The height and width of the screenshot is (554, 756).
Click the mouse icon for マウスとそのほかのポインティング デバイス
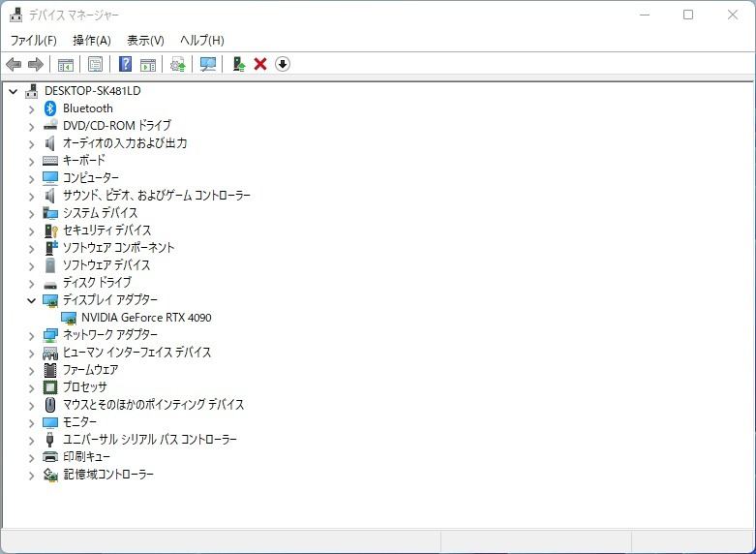[x=50, y=405]
